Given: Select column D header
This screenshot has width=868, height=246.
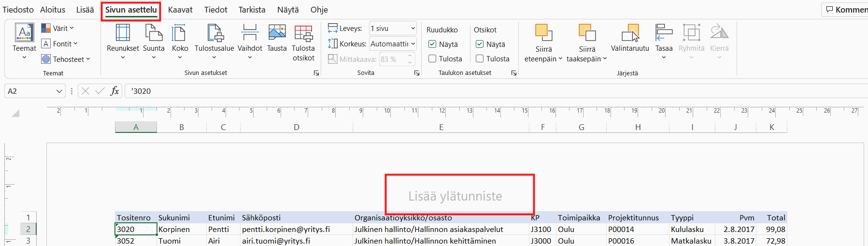Looking at the screenshot, I should 297,127.
